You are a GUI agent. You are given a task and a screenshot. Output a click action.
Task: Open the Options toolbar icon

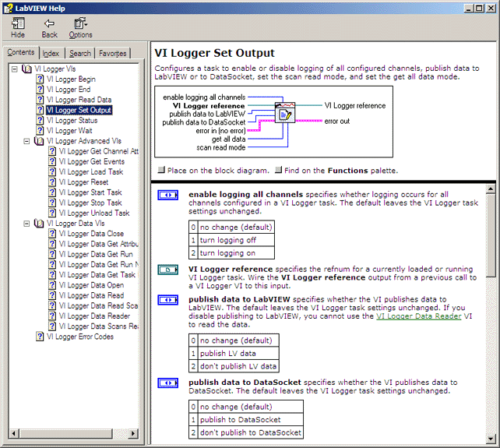80,23
